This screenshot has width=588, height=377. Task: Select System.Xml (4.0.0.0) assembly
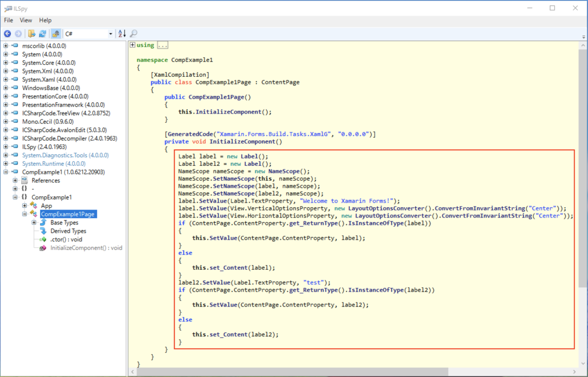[x=48, y=71]
